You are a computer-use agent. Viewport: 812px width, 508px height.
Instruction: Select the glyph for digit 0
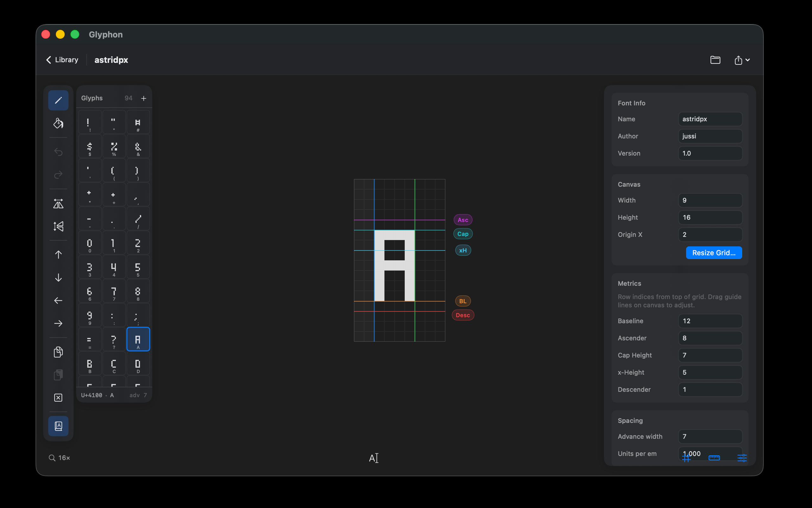tap(90, 243)
